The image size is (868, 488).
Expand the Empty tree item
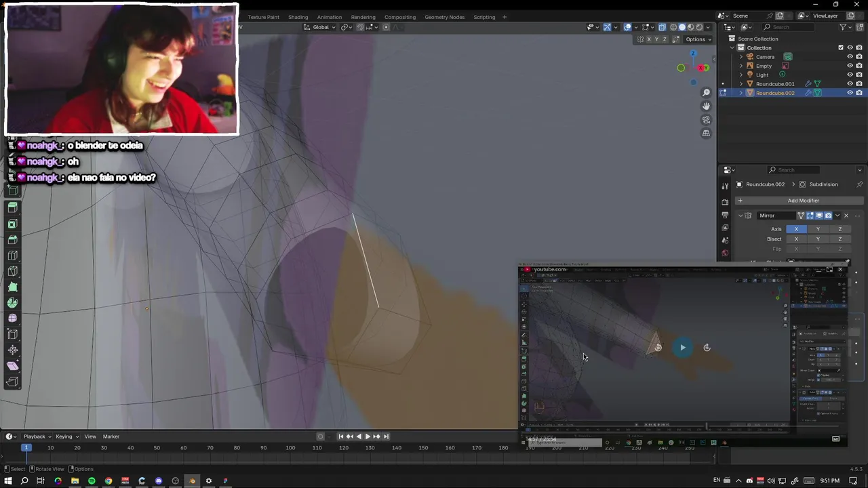pyautogui.click(x=741, y=66)
